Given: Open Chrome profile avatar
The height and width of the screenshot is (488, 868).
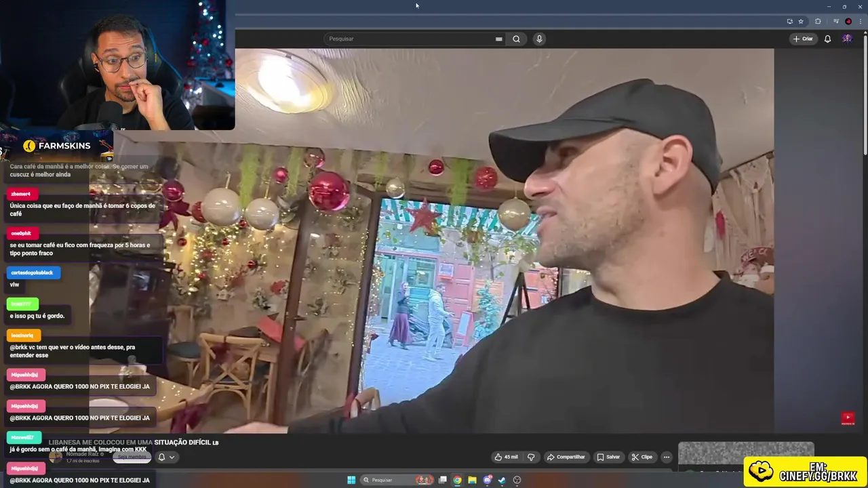Looking at the screenshot, I should pos(848,21).
